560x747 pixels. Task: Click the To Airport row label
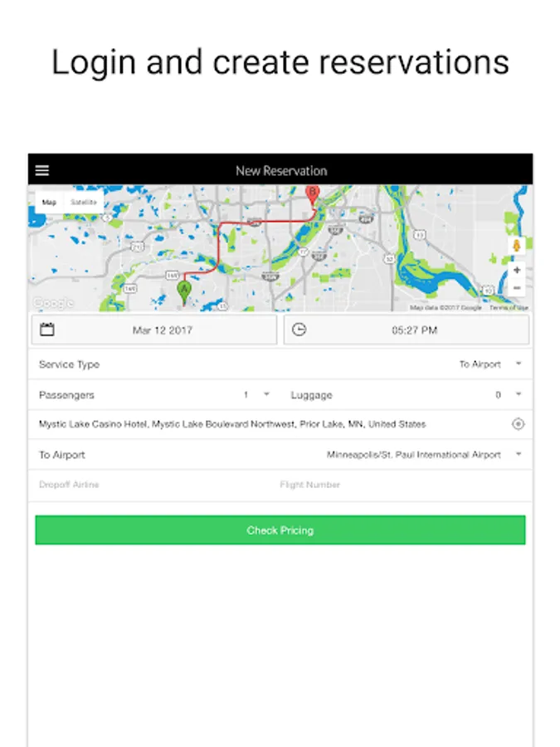pos(62,455)
